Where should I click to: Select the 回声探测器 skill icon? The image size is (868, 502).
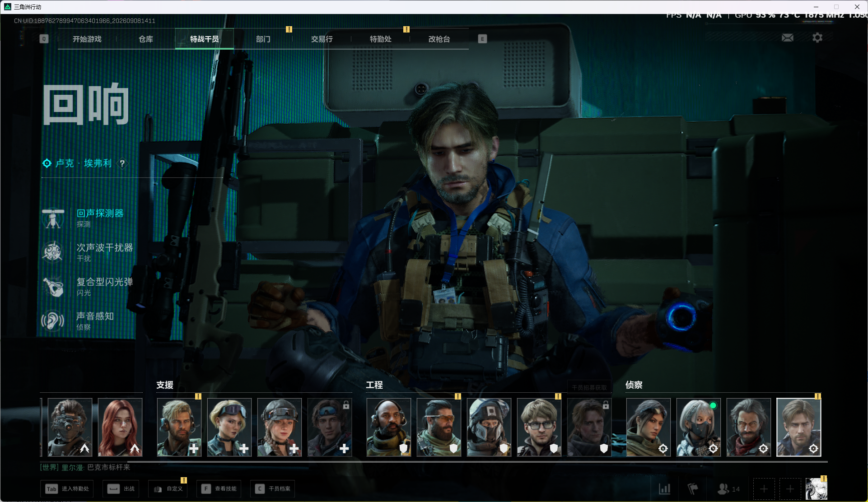(x=53, y=218)
